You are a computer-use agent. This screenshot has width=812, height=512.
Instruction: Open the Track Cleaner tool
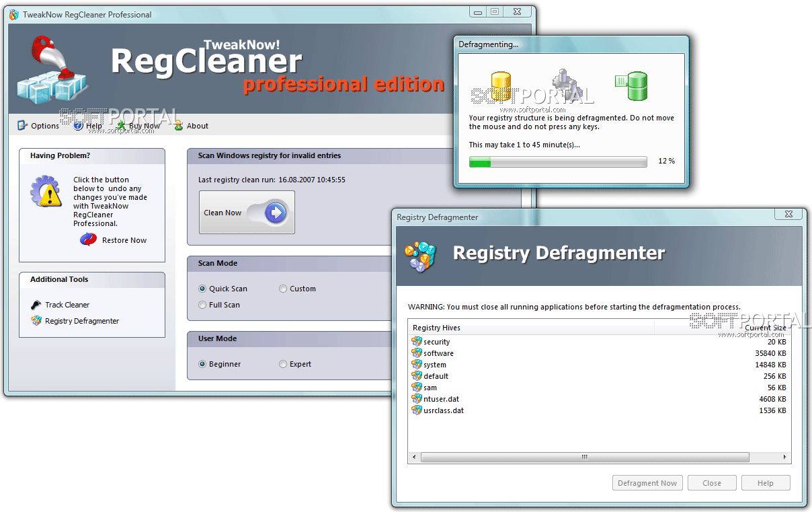tap(67, 305)
